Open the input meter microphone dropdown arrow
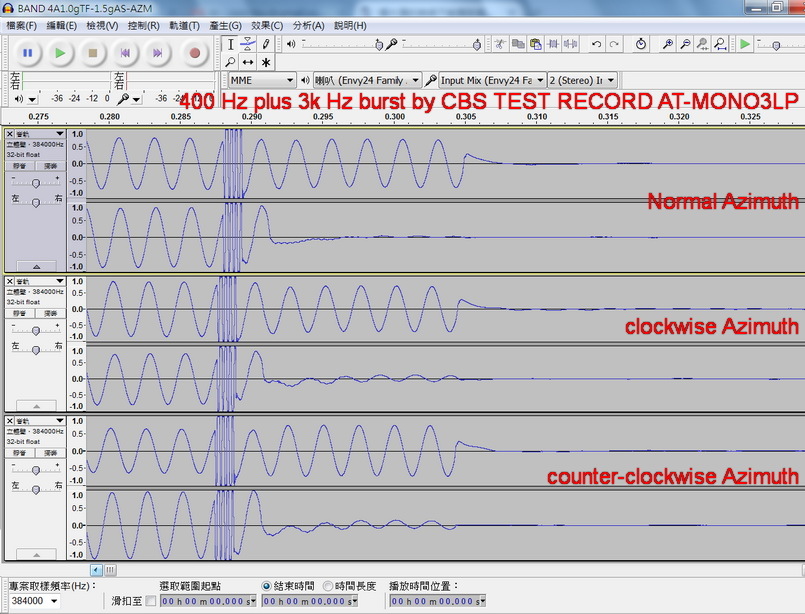This screenshot has width=805, height=614. [x=136, y=99]
